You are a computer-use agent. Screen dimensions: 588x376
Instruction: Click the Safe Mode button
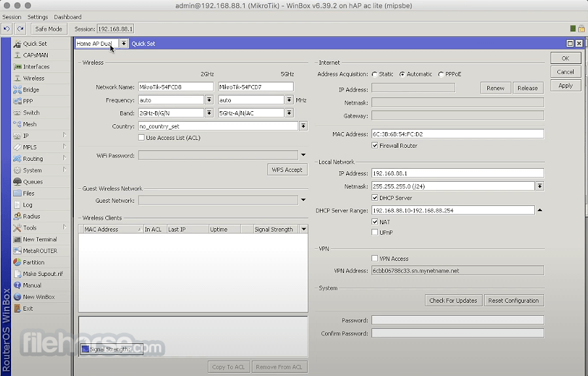[49, 29]
